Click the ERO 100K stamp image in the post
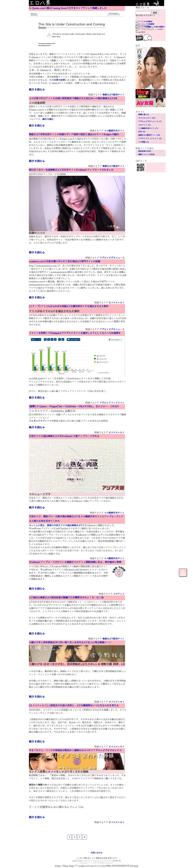Screen dimensions: 193x868 click(118, 572)
